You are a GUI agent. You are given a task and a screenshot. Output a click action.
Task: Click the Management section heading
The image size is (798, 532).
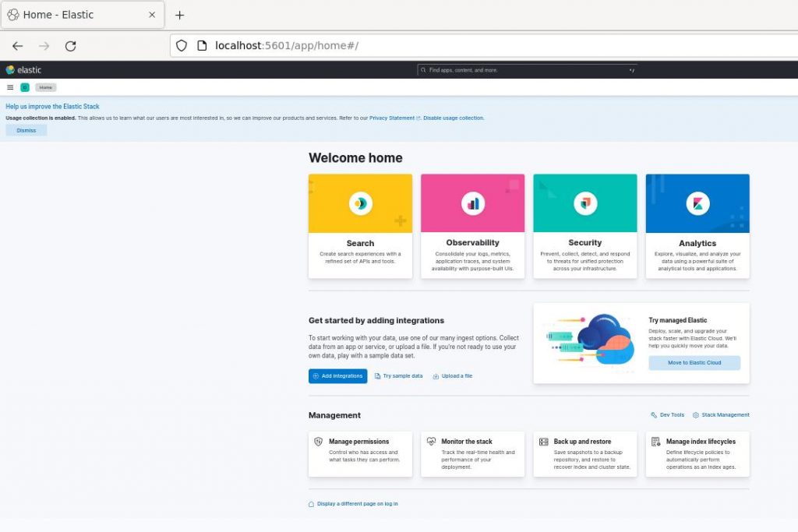(334, 415)
